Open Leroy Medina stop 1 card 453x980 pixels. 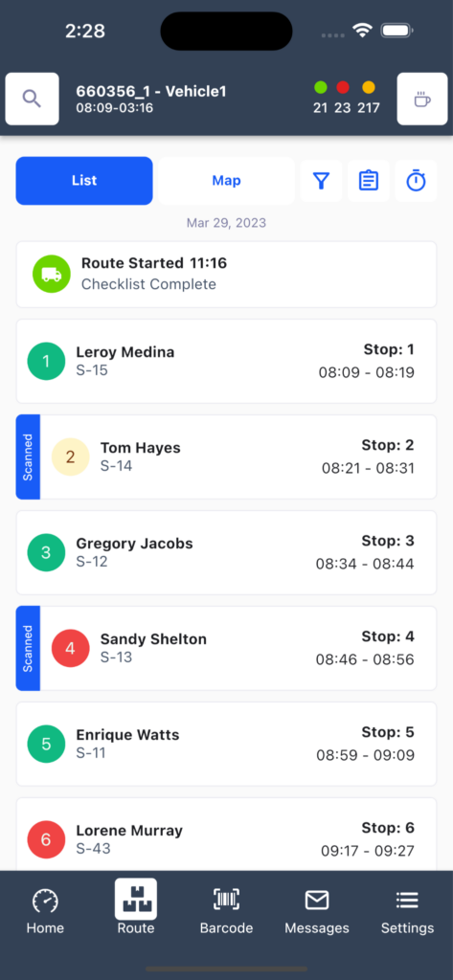click(226, 361)
